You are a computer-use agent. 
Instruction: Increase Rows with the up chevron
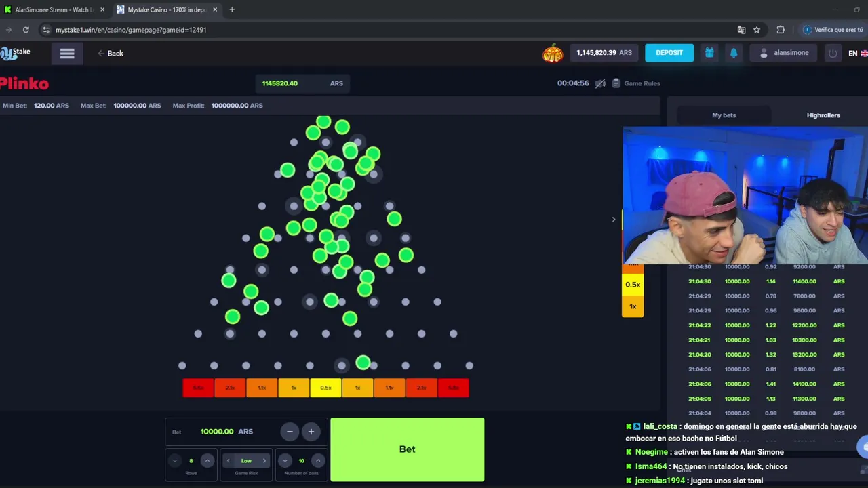click(x=208, y=461)
